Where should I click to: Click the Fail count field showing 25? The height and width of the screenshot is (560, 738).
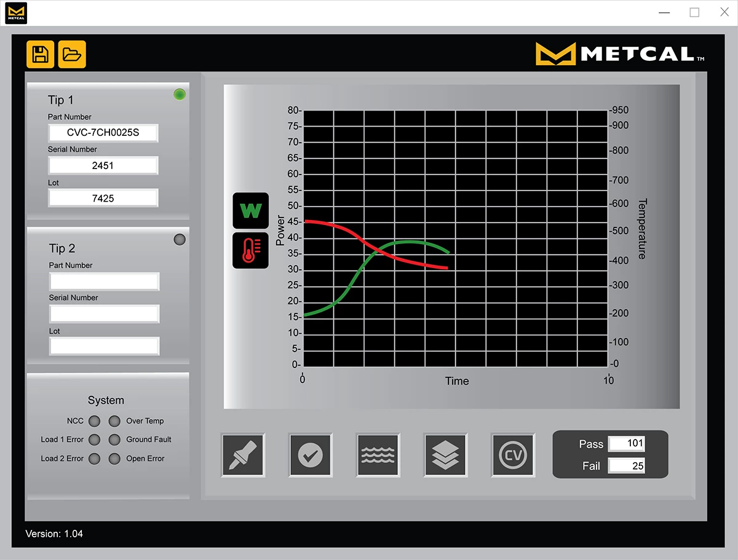627,465
